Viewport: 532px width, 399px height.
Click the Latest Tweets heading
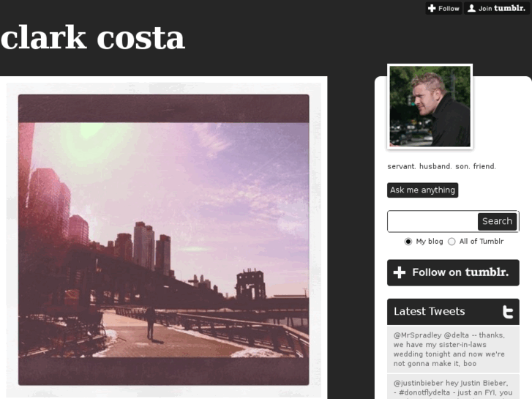430,311
